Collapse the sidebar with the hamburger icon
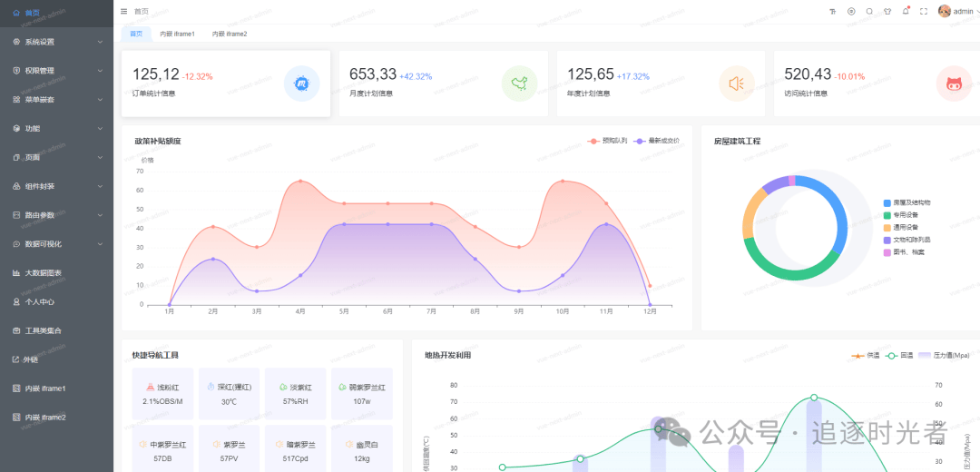 pyautogui.click(x=124, y=11)
